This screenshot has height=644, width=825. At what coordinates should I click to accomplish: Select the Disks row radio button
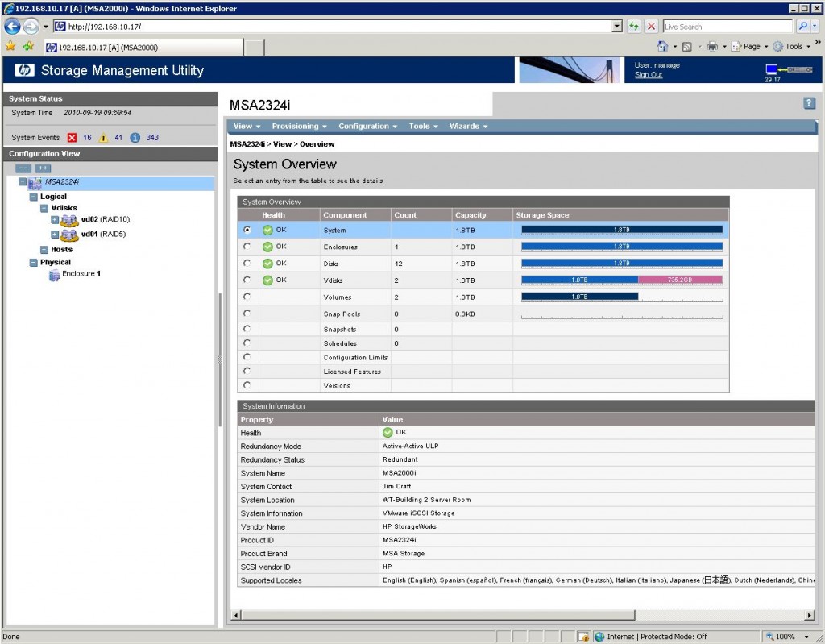[x=247, y=264]
